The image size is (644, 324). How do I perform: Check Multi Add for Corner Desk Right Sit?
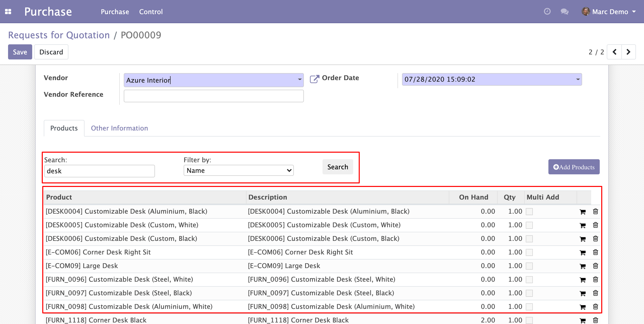point(529,252)
